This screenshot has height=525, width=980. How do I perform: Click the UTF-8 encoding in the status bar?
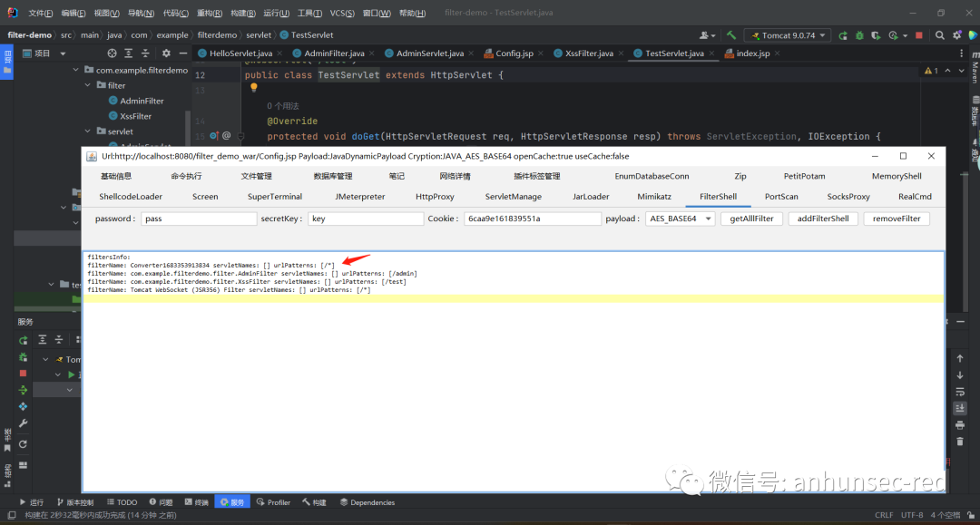click(912, 515)
